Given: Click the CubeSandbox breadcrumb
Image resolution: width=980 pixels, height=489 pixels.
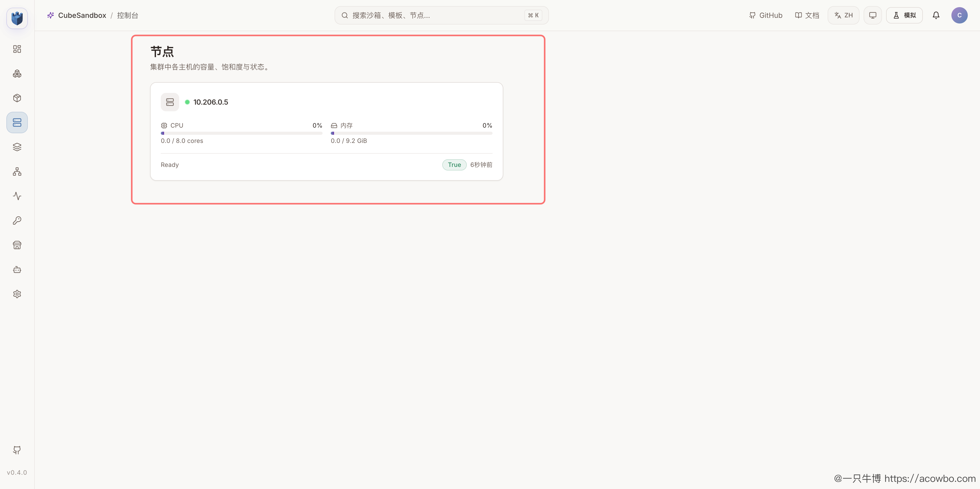Looking at the screenshot, I should (82, 15).
